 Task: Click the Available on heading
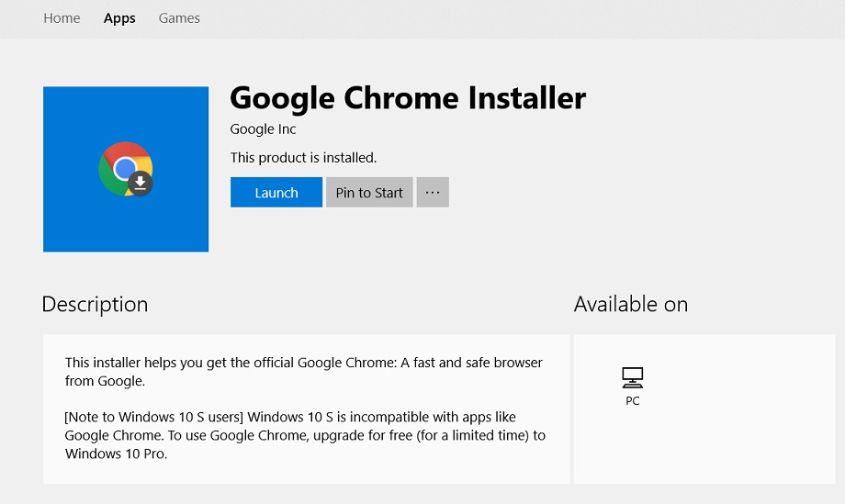(631, 304)
